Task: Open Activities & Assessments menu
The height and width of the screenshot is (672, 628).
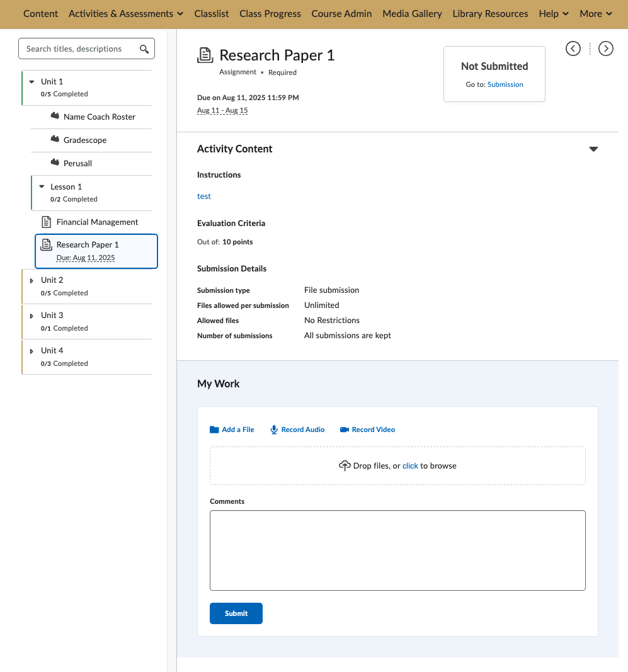Action: pos(126,14)
